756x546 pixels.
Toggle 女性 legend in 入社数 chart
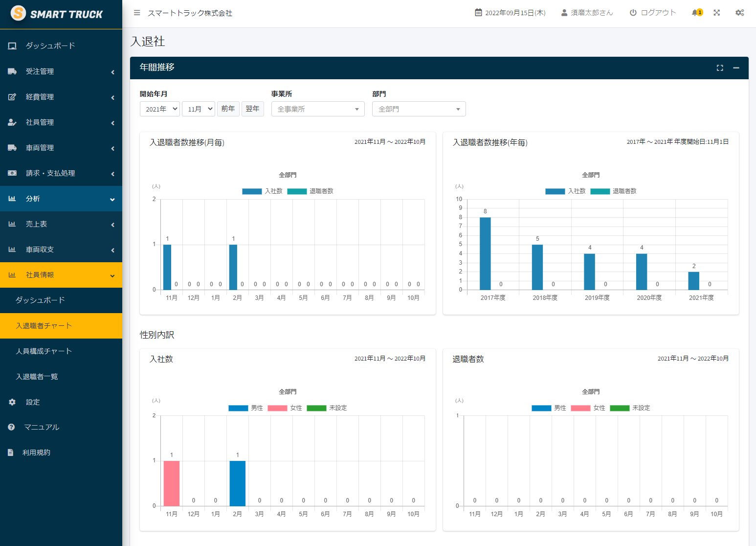coord(285,408)
